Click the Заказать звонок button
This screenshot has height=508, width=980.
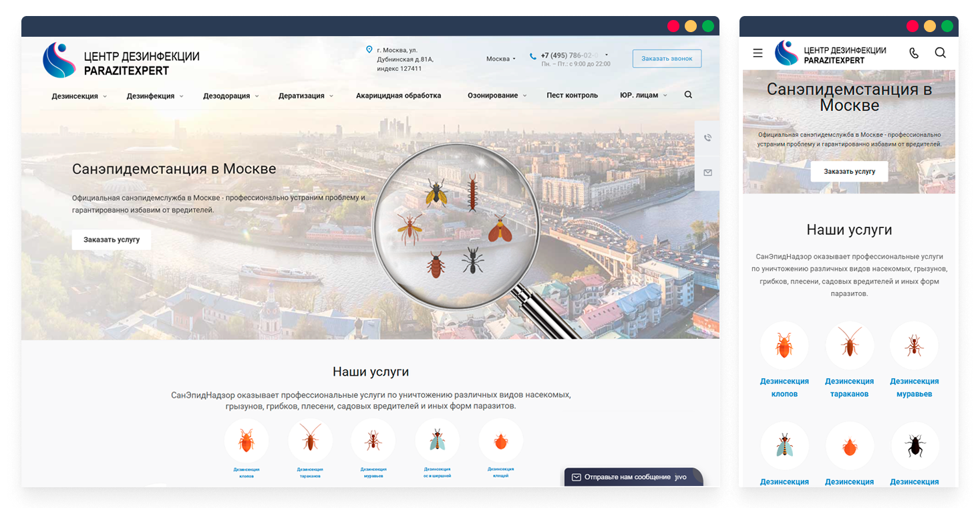coord(667,59)
